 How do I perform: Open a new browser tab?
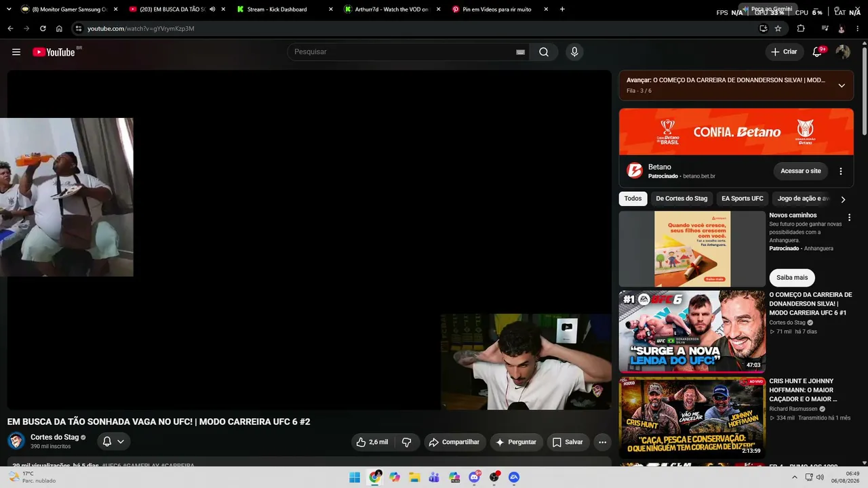click(x=562, y=9)
